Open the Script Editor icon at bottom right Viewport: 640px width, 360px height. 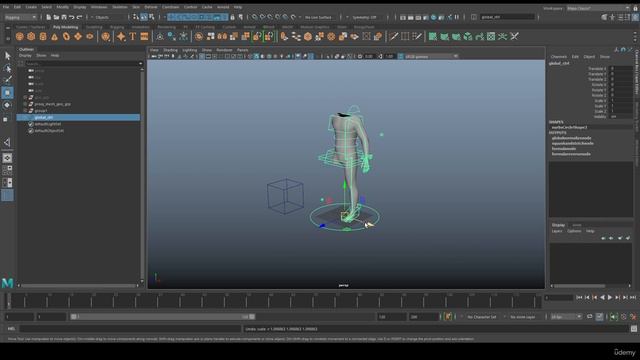click(633, 329)
